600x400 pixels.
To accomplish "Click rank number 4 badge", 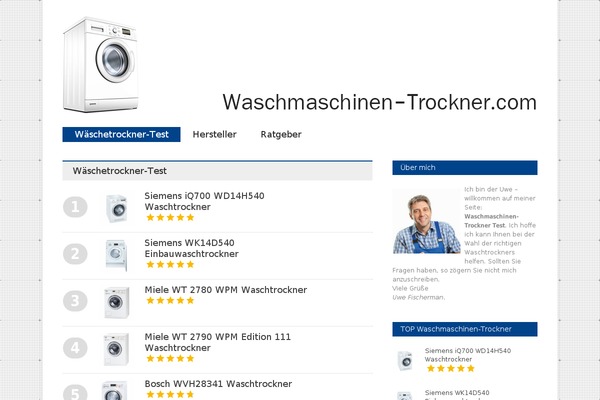I will (75, 348).
